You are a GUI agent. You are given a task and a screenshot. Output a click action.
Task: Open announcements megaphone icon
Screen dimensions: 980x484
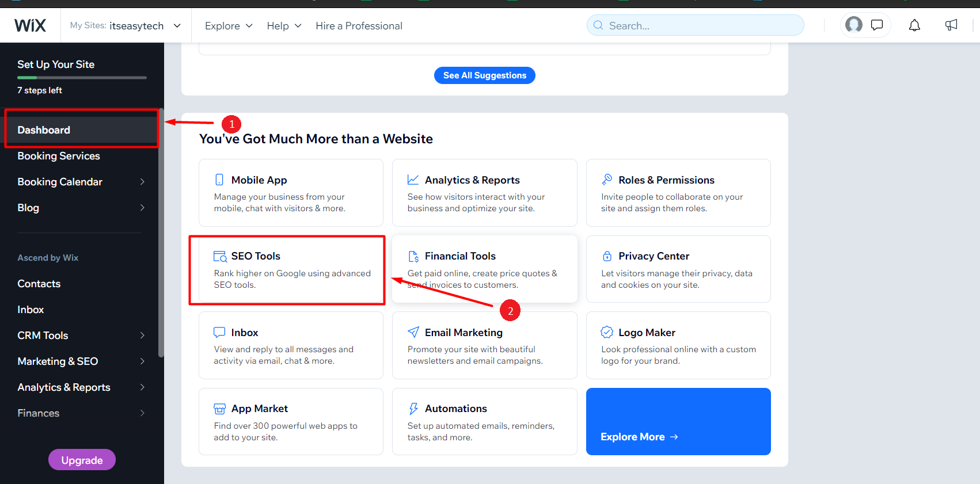(951, 25)
